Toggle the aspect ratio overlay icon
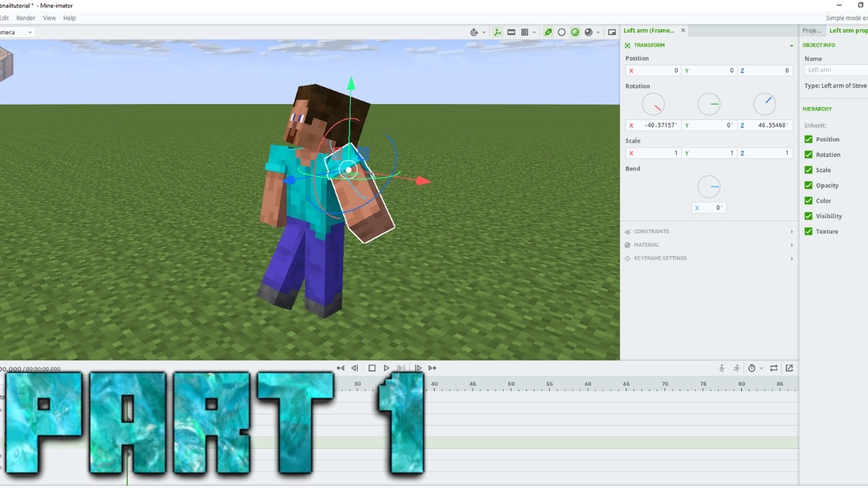This screenshot has width=868, height=488. (x=511, y=32)
